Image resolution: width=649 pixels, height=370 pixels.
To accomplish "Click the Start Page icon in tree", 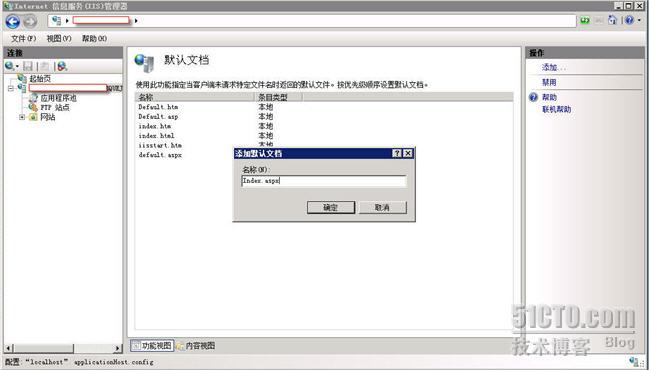I will coord(22,78).
